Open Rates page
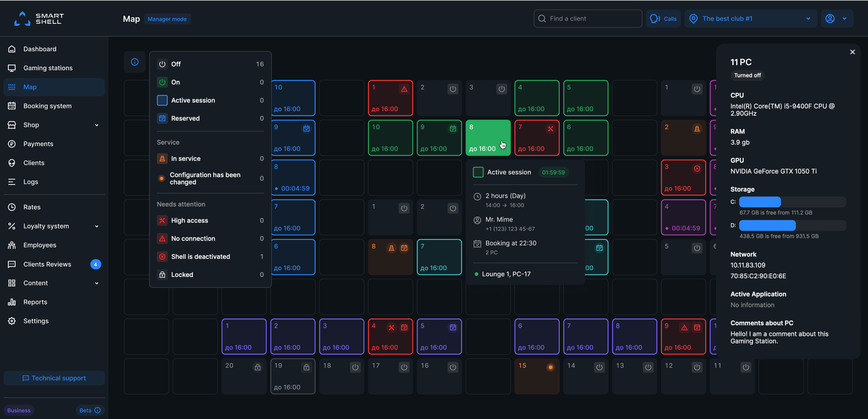This screenshot has width=868, height=419. [54, 207]
